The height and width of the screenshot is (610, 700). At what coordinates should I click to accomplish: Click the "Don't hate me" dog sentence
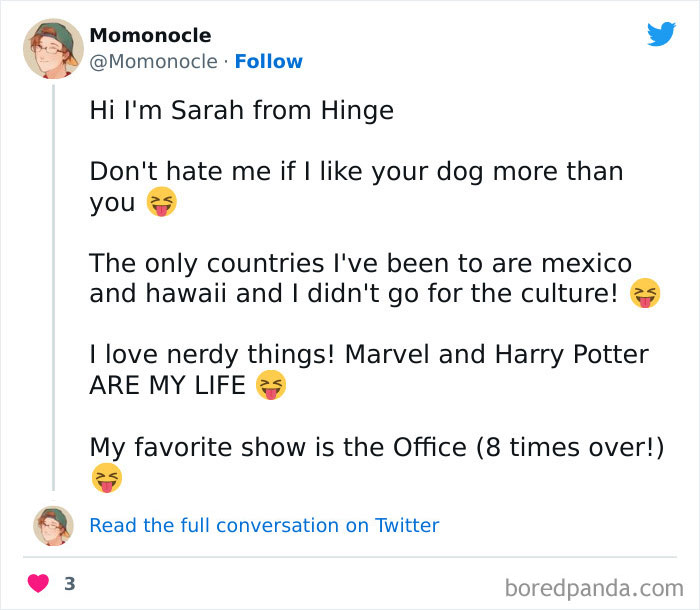coord(356,172)
